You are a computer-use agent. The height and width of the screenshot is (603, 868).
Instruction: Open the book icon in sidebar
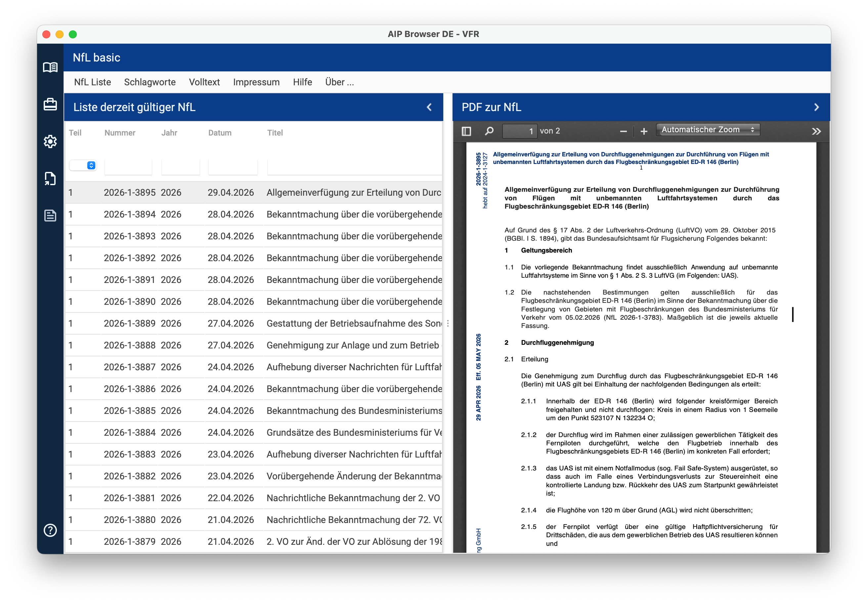coord(50,67)
